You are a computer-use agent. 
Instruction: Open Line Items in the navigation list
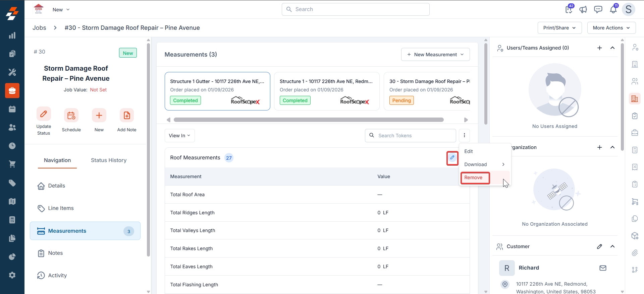[85, 208]
